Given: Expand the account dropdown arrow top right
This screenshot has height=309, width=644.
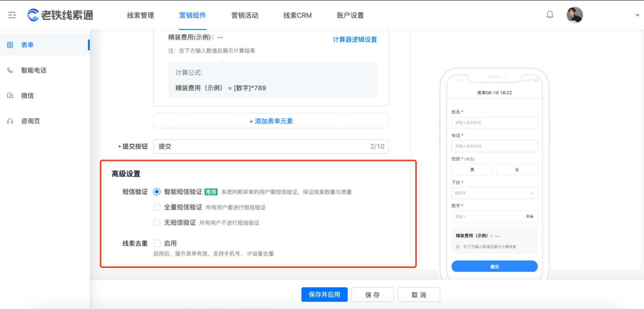Looking at the screenshot, I should (x=637, y=14).
